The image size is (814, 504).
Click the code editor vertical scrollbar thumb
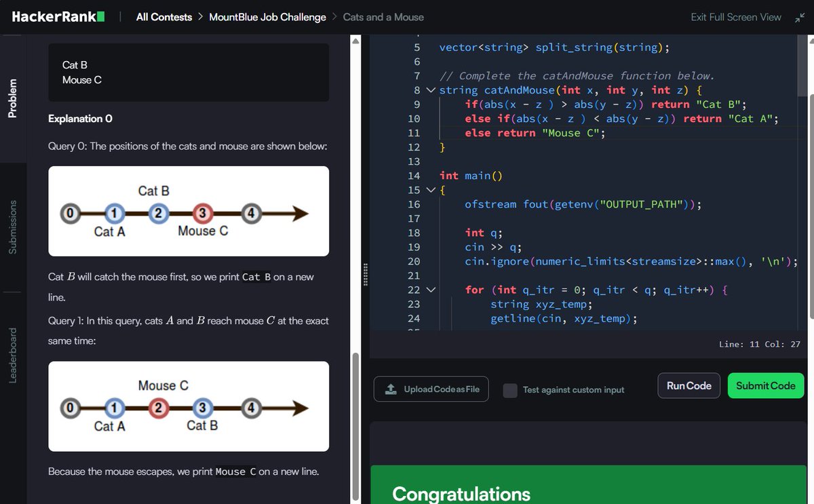click(803, 64)
